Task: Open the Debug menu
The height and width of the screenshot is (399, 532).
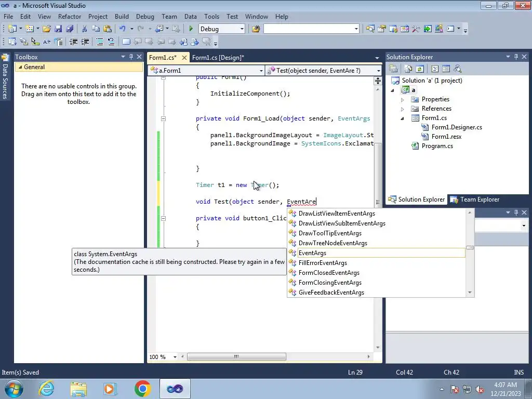Action: pyautogui.click(x=145, y=16)
